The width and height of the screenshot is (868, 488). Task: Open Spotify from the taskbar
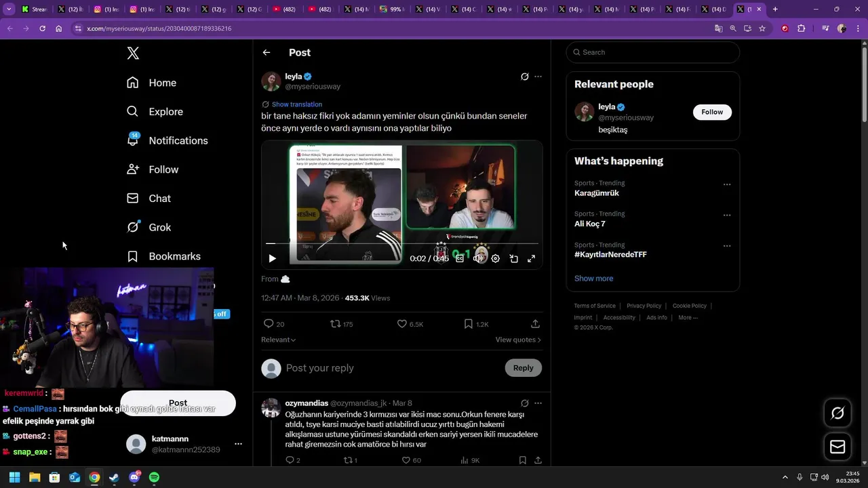pos(154,477)
